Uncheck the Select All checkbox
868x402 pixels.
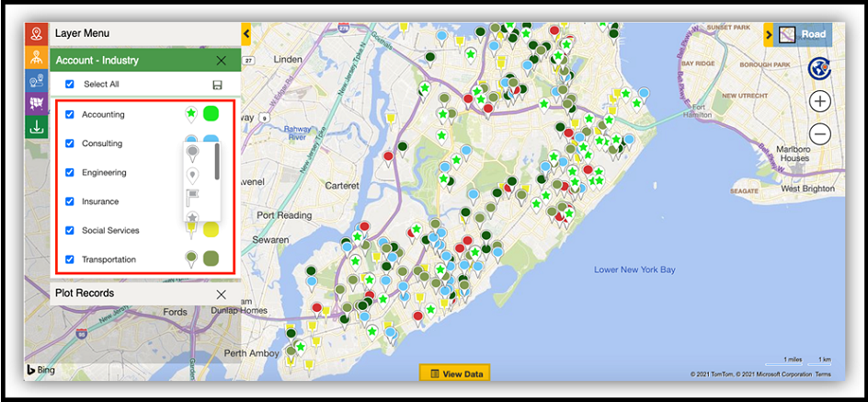pos(70,85)
